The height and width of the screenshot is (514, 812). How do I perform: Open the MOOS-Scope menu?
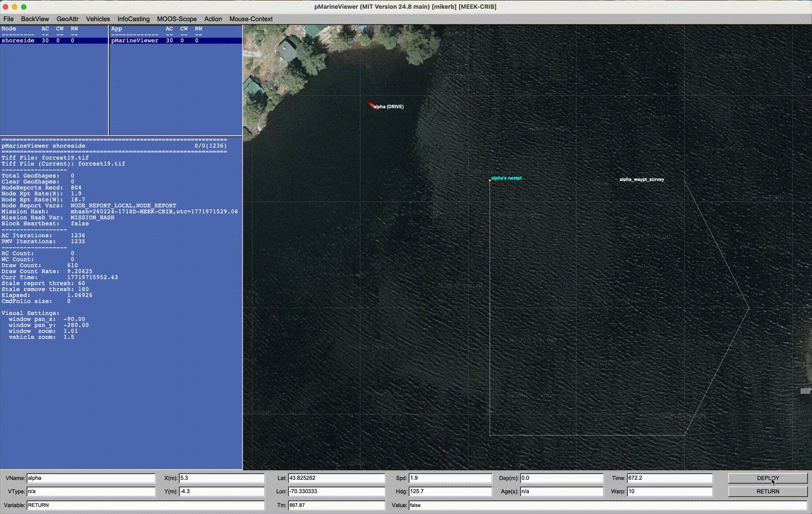(177, 19)
